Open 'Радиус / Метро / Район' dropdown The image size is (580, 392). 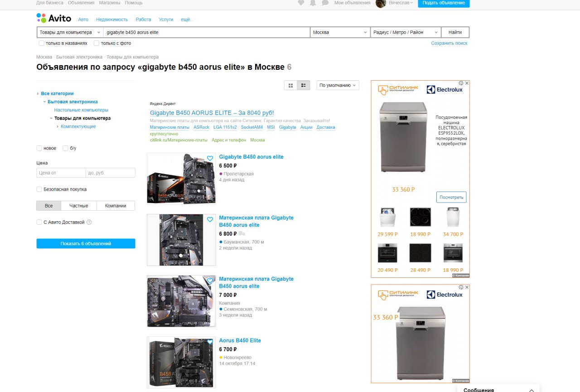pos(406,32)
